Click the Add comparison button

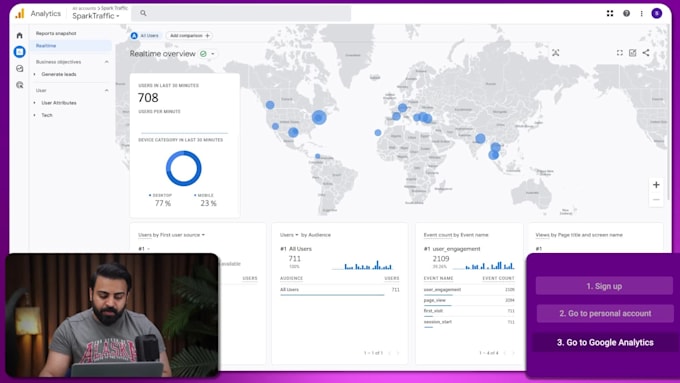point(189,36)
